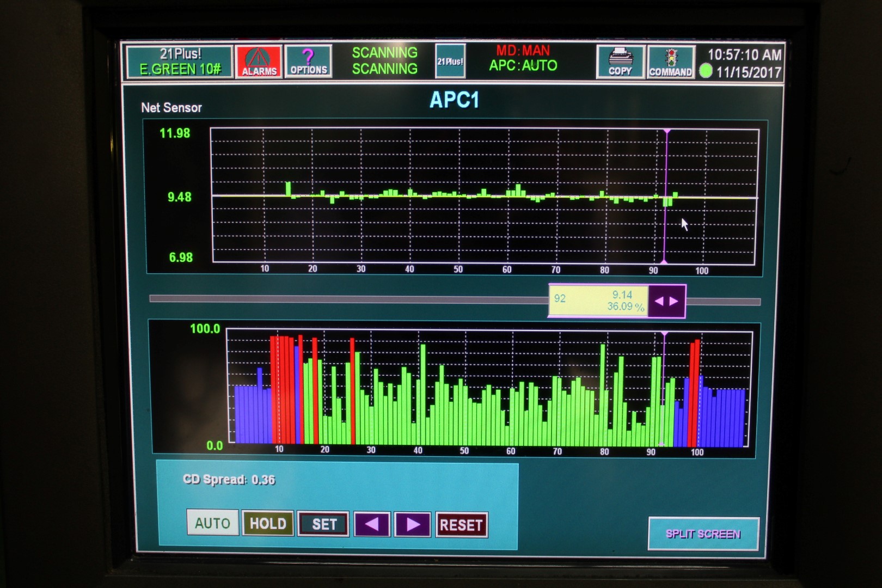Click the magenta cursor marker on Net Sensor chart
Viewport: 882px width, 588px height.
(x=666, y=196)
